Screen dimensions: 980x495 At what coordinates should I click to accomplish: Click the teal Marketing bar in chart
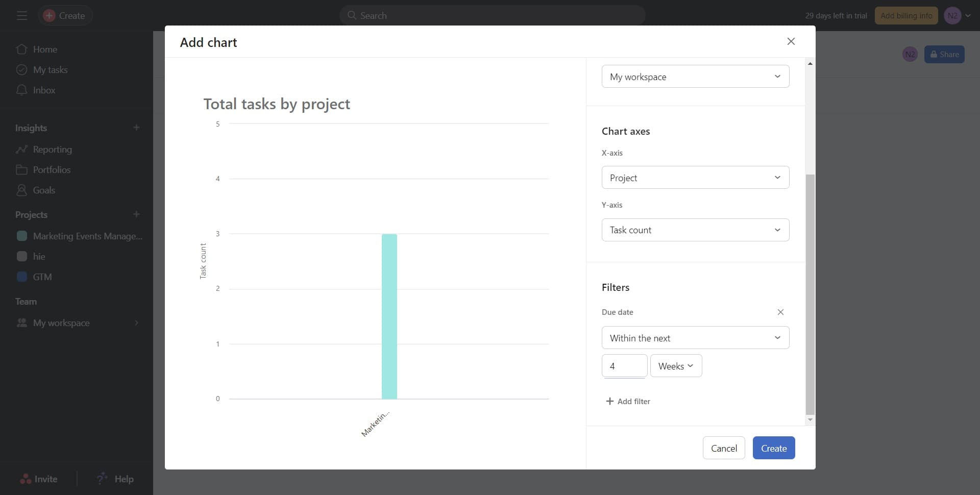(x=389, y=316)
